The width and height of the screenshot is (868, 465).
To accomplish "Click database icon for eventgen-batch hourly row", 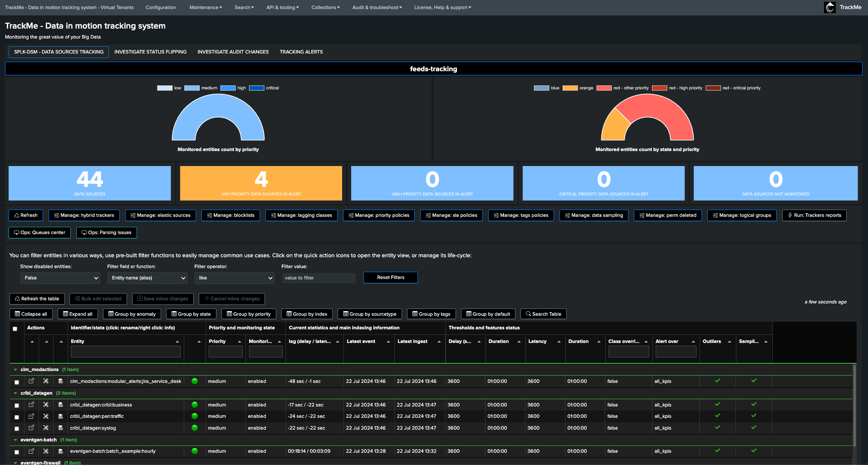I will point(60,451).
